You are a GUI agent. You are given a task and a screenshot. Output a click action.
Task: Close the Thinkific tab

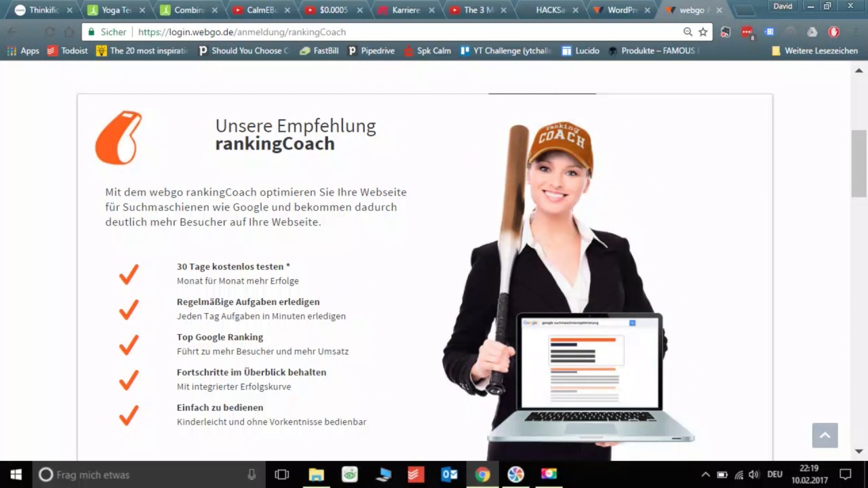click(x=69, y=10)
